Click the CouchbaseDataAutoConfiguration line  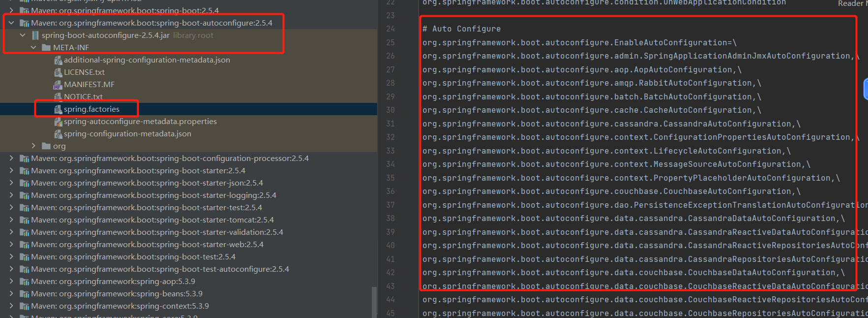pyautogui.click(x=633, y=273)
